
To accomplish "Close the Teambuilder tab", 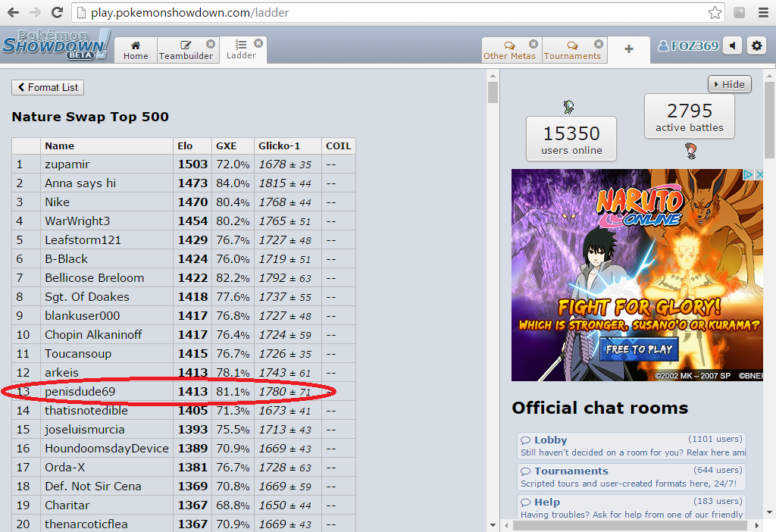I will click(x=211, y=43).
